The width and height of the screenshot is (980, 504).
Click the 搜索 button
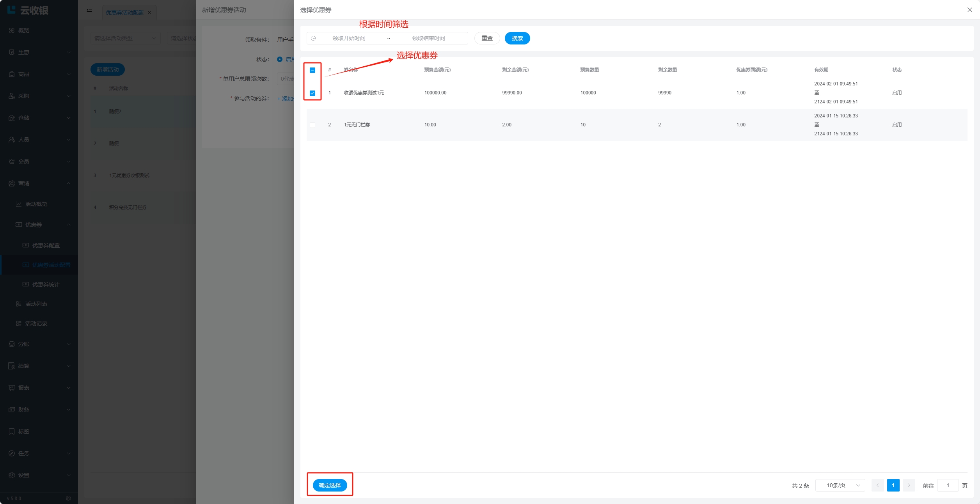click(517, 38)
